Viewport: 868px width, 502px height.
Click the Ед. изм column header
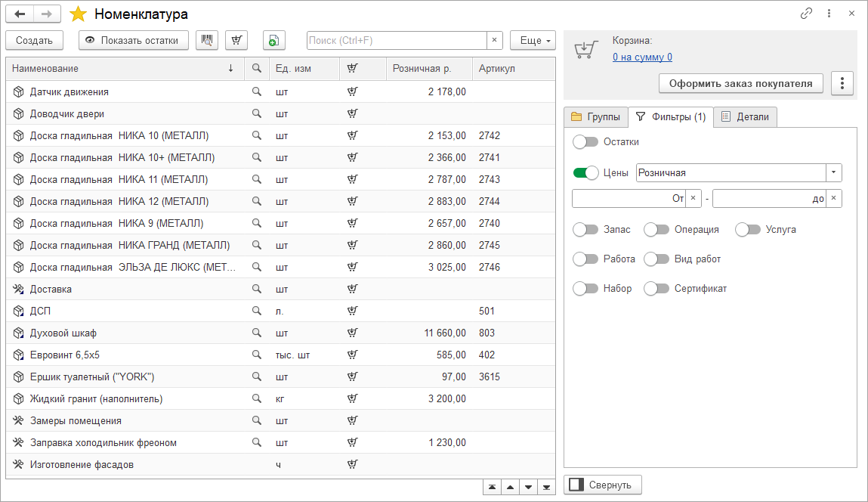coord(304,68)
